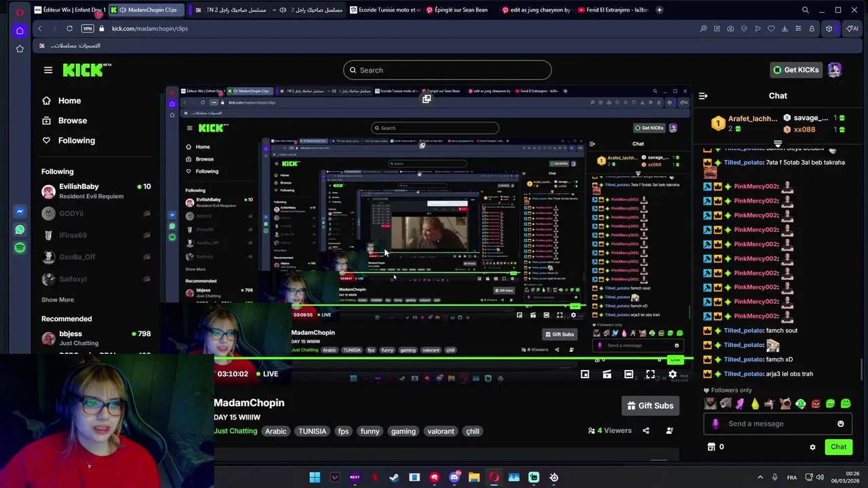Open WhatsApp in the Opera sidebar
The height and width of the screenshot is (488, 868).
click(x=20, y=230)
